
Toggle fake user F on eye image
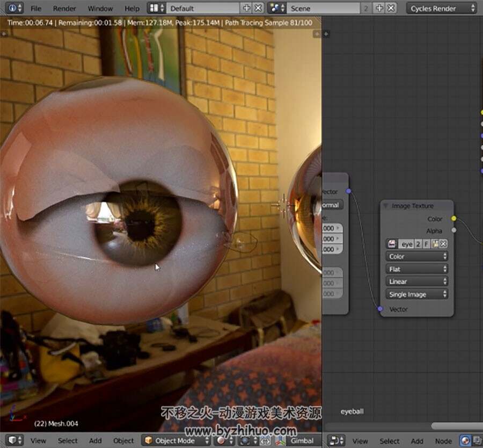(x=427, y=244)
